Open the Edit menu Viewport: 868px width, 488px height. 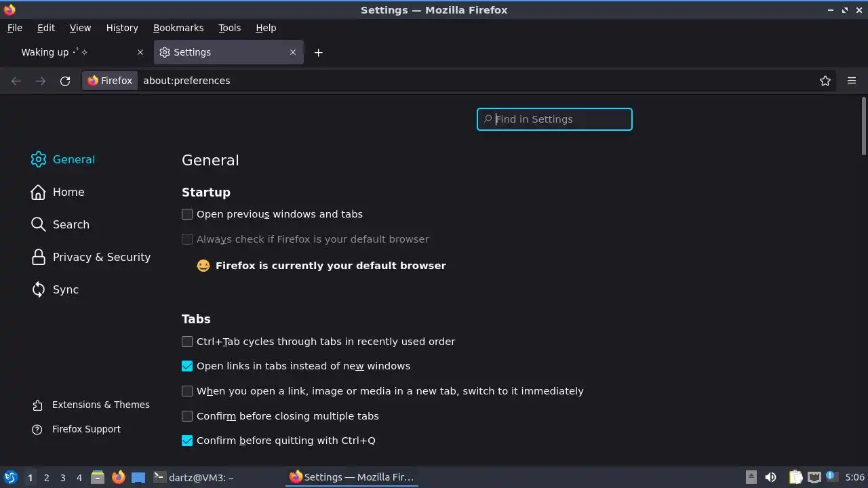[x=46, y=28]
